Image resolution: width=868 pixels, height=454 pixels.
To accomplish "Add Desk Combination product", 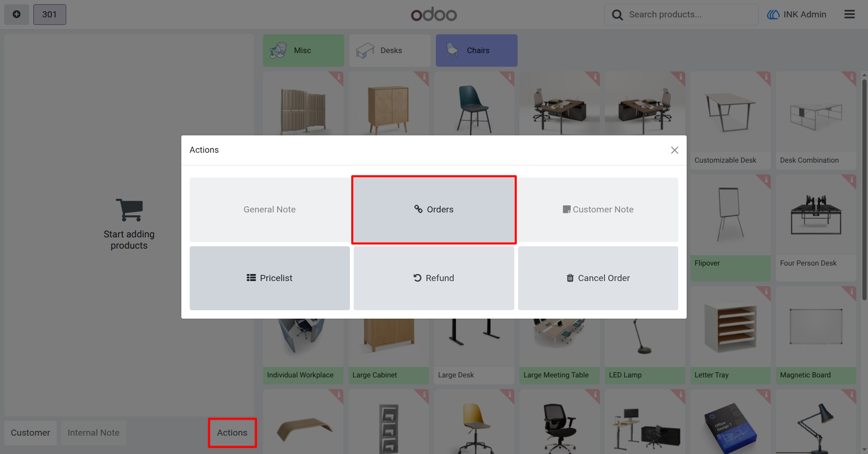I will click(x=816, y=121).
